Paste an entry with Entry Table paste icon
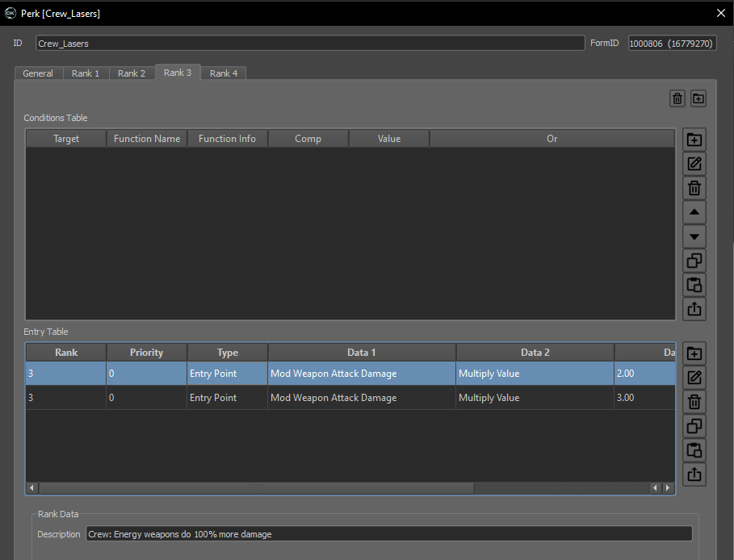Image resolution: width=734 pixels, height=560 pixels. [x=694, y=450]
